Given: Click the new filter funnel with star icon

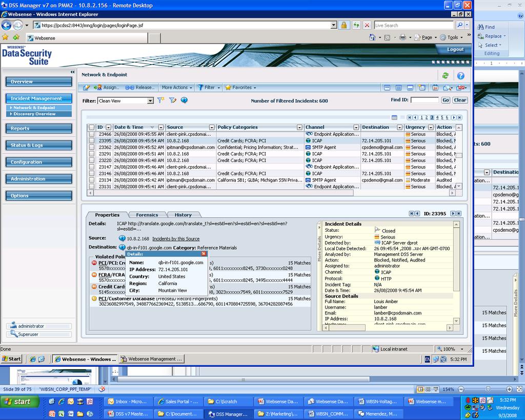Looking at the screenshot, I should point(160,100).
